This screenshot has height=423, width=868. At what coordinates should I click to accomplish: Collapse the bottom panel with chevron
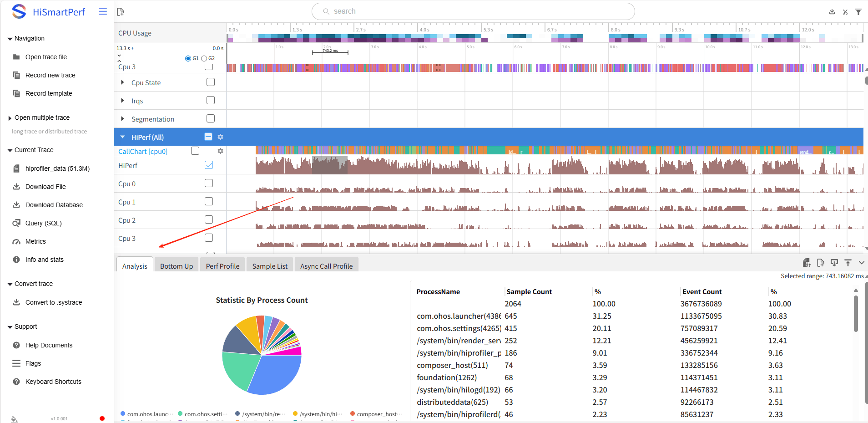pyautogui.click(x=862, y=263)
